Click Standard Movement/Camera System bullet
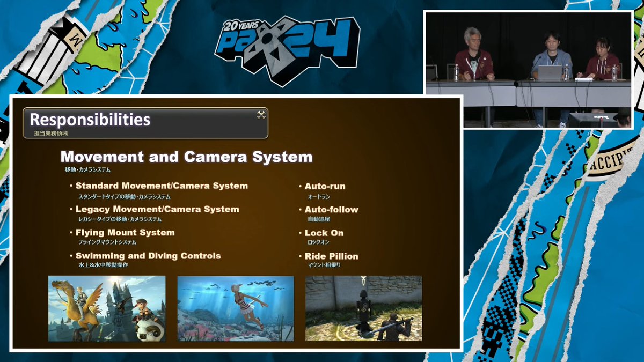This screenshot has width=644, height=362. tap(162, 186)
